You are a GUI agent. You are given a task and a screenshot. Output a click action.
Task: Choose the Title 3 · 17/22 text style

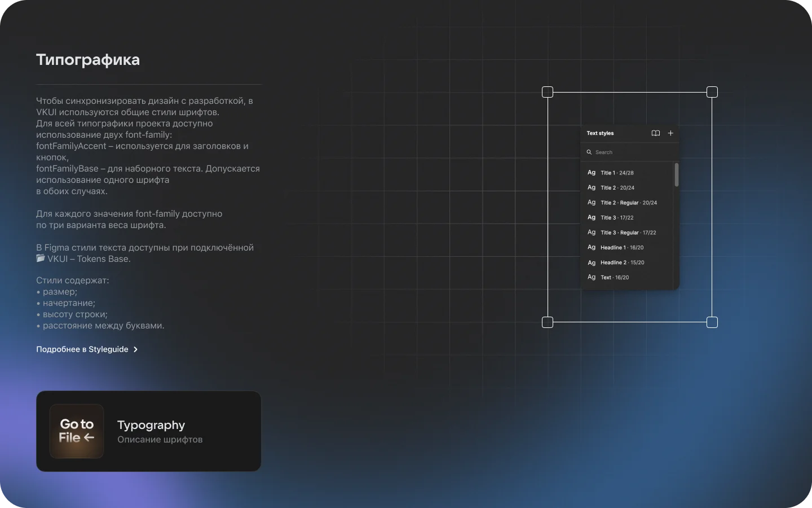[617, 218]
